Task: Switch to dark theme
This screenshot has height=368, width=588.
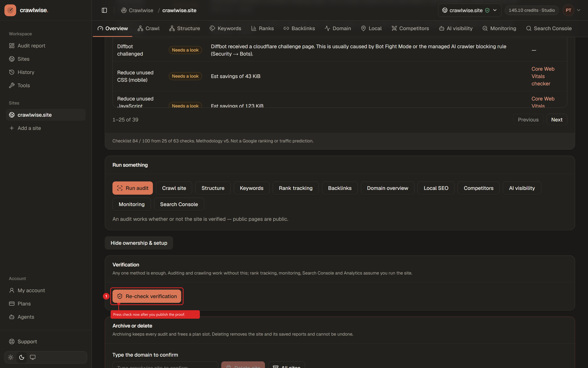Action: [x=22, y=357]
